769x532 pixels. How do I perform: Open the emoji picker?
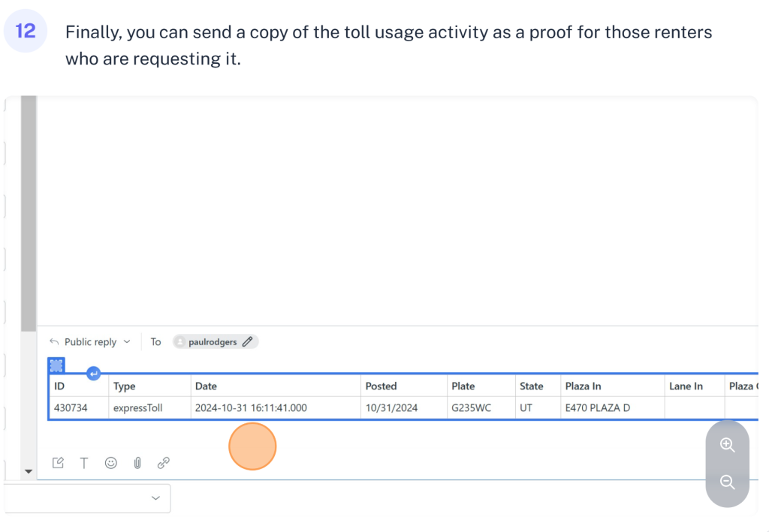[x=111, y=463]
